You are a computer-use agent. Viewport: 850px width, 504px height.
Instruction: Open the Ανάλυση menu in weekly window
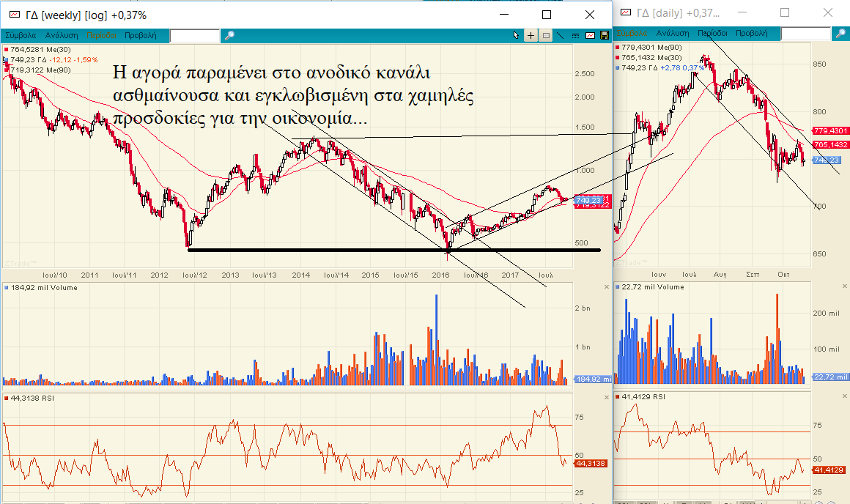click(x=62, y=34)
